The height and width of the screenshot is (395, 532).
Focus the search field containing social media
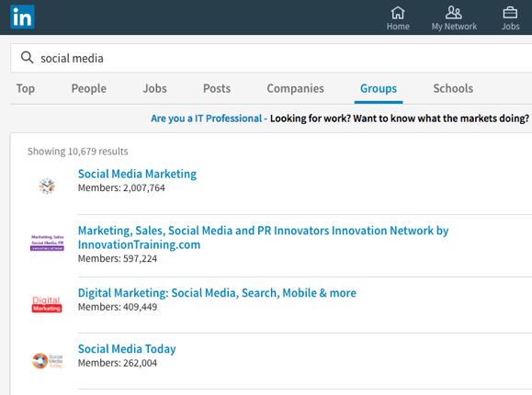[x=271, y=58]
